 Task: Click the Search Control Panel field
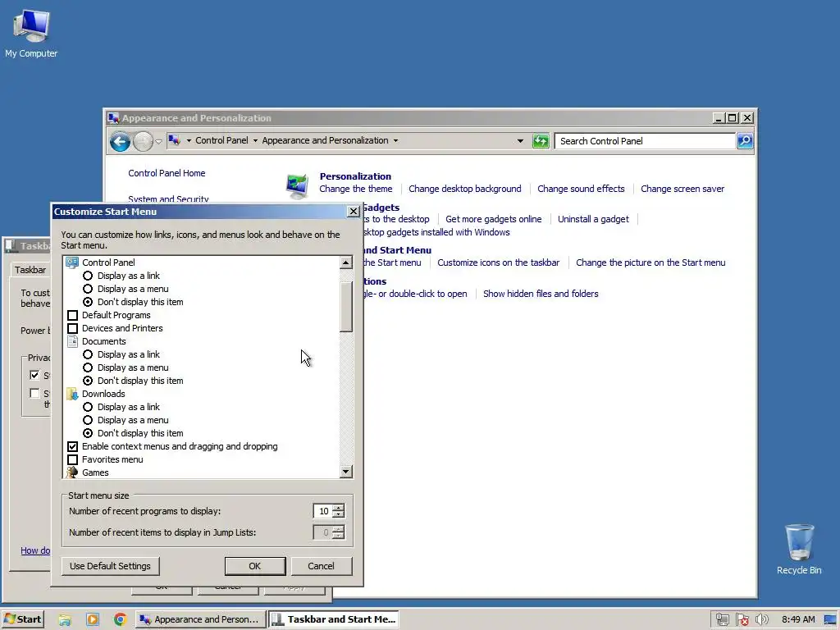pyautogui.click(x=645, y=141)
